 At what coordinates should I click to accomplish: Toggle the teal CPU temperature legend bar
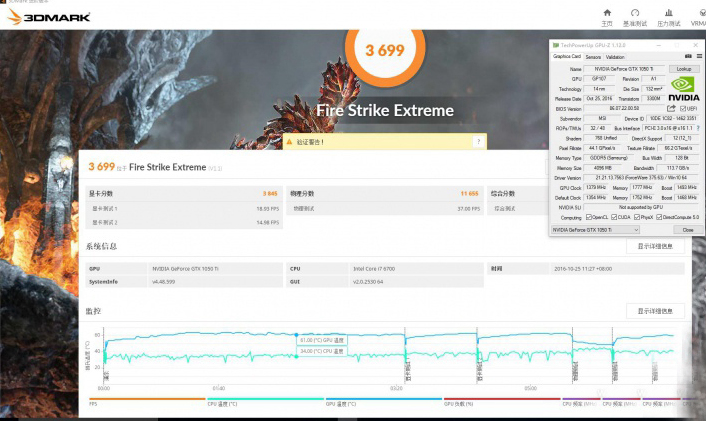pyautogui.click(x=265, y=399)
